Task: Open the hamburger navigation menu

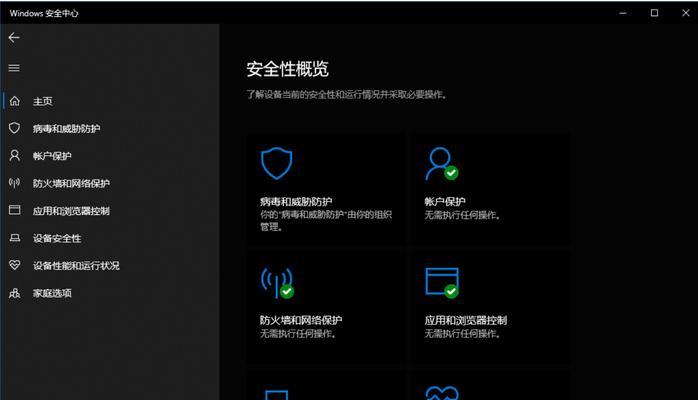Action: pos(14,68)
